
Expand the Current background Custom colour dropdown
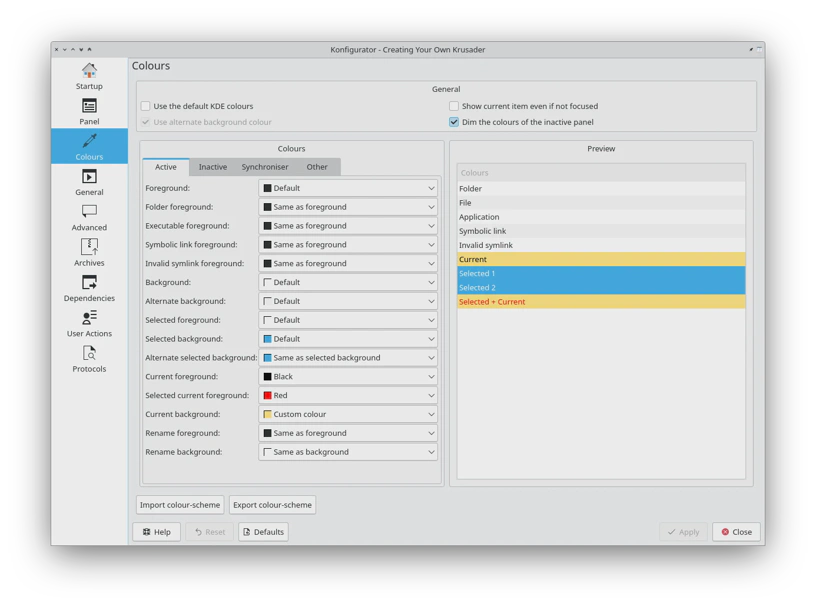pyautogui.click(x=348, y=414)
